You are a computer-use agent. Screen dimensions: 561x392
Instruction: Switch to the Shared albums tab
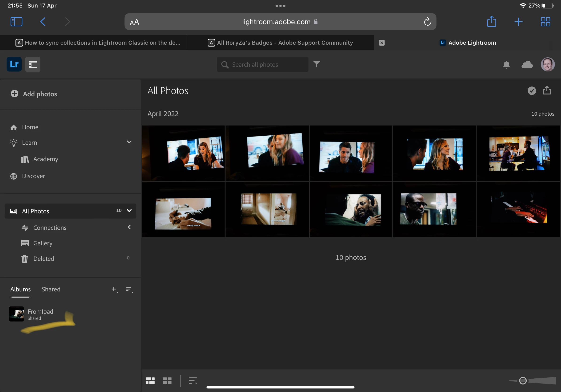[x=51, y=289]
